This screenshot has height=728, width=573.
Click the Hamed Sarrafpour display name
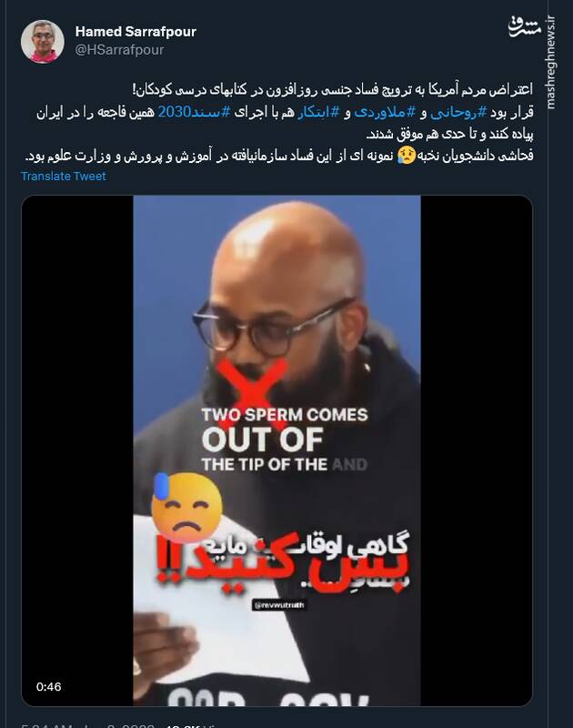coord(136,32)
